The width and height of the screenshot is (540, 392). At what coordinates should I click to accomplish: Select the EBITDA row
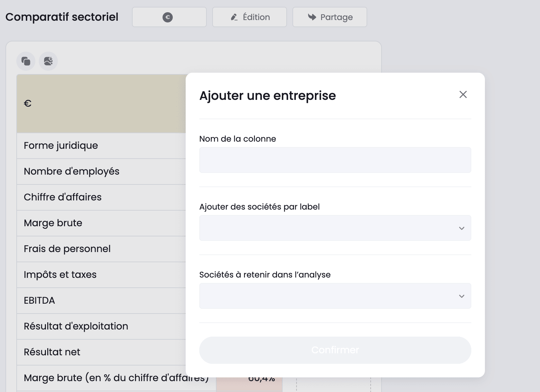[x=101, y=301]
